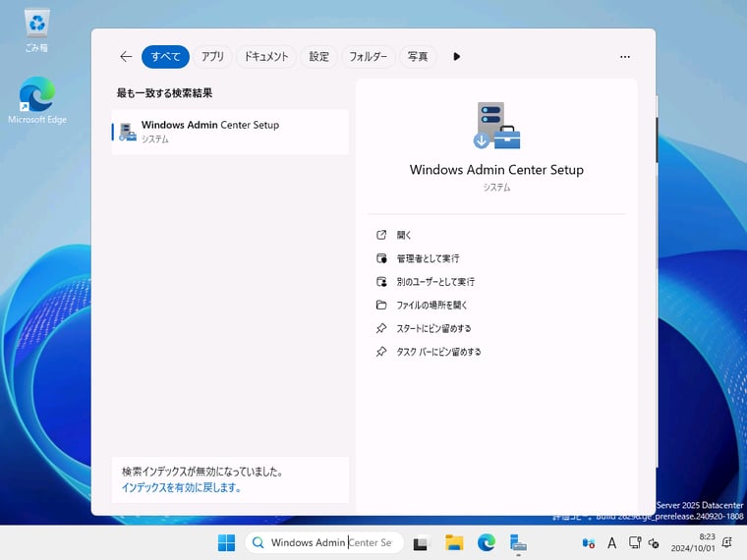Click インデックスを有効に戻します link
Viewport: 747px width, 560px height.
pos(181,487)
